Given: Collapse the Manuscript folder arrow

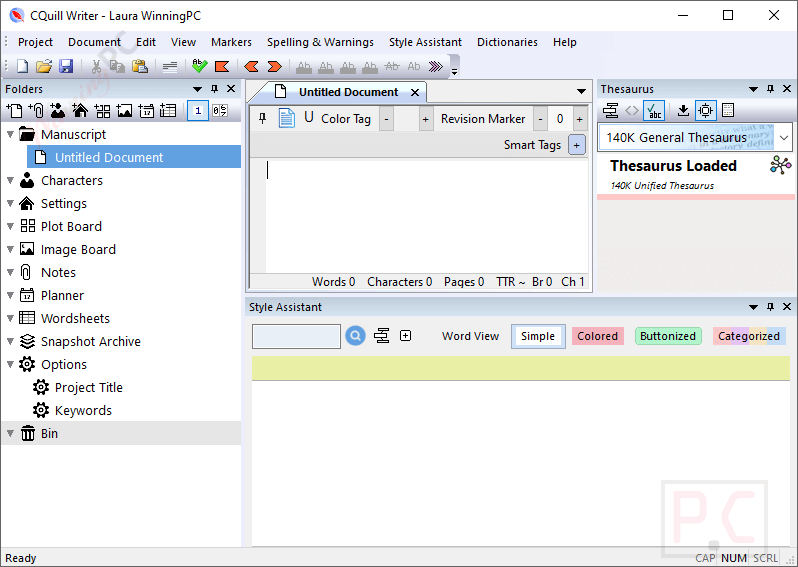Looking at the screenshot, I should [10, 134].
